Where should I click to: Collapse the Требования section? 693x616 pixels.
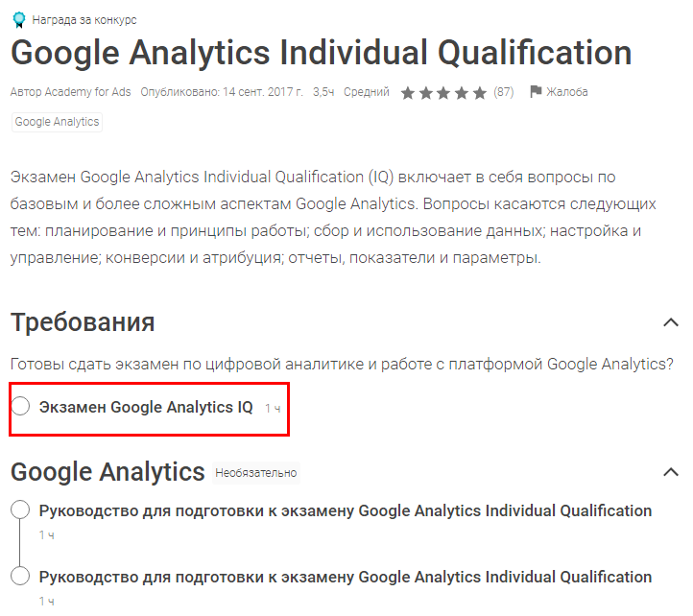pyautogui.click(x=671, y=322)
